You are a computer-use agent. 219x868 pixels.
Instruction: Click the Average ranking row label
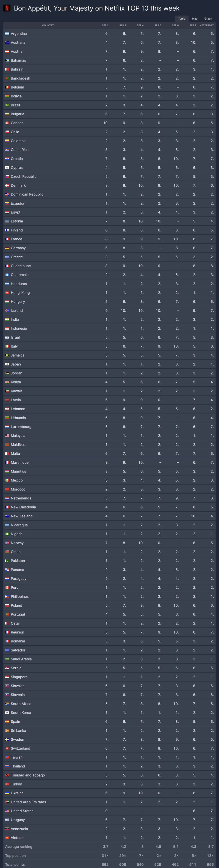19,847
